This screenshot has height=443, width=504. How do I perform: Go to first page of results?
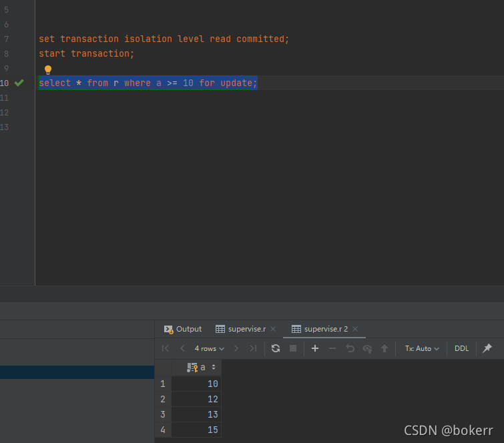click(x=165, y=348)
